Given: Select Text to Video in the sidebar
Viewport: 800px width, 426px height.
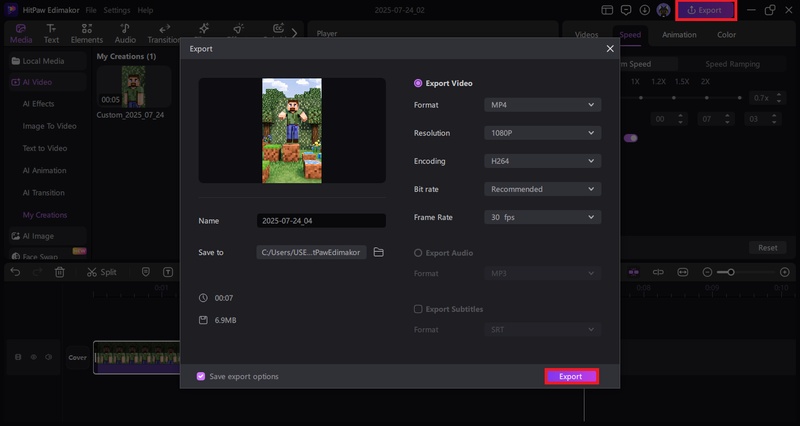Looking at the screenshot, I should 45,148.
